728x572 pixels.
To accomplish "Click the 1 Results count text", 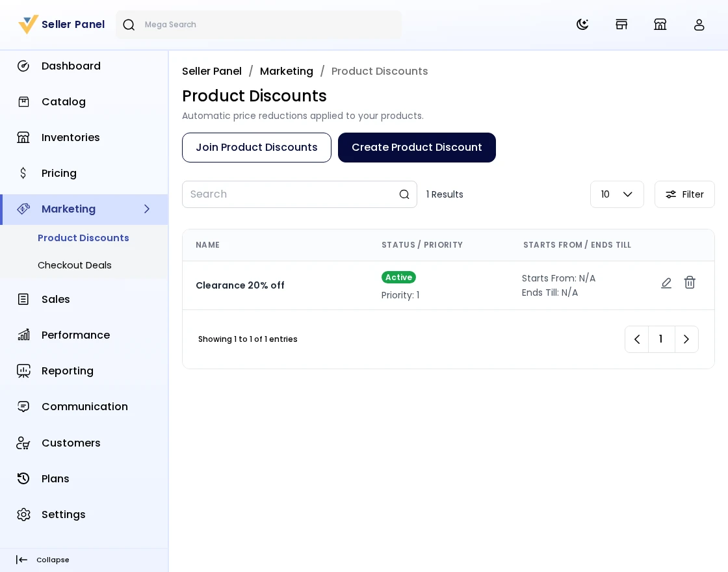I will [x=445, y=194].
